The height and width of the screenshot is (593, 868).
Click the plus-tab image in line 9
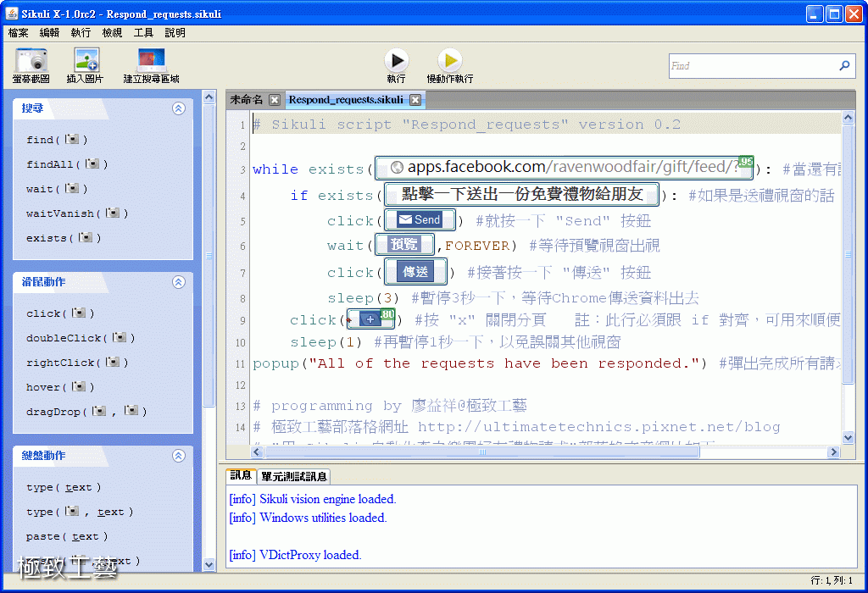click(371, 319)
